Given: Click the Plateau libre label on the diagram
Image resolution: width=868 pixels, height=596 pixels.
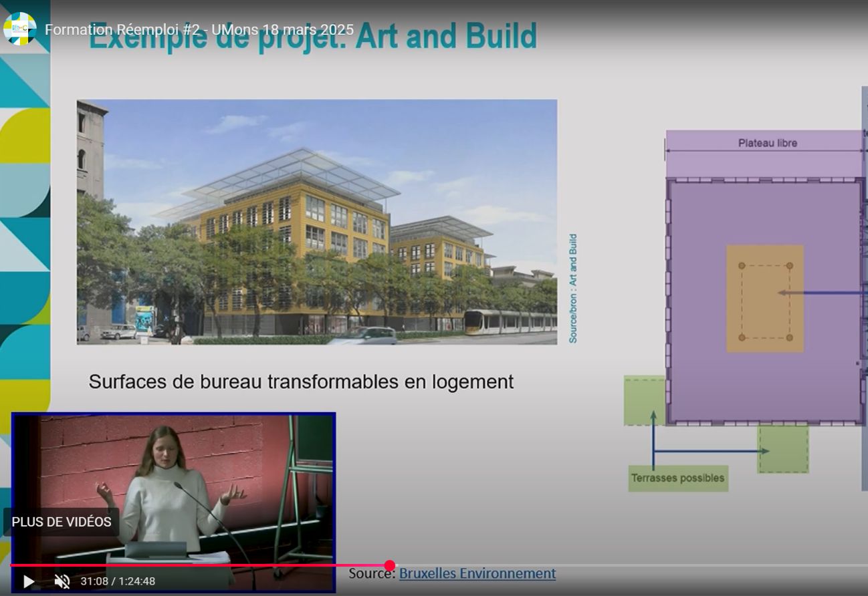Looking at the screenshot, I should click(x=767, y=143).
